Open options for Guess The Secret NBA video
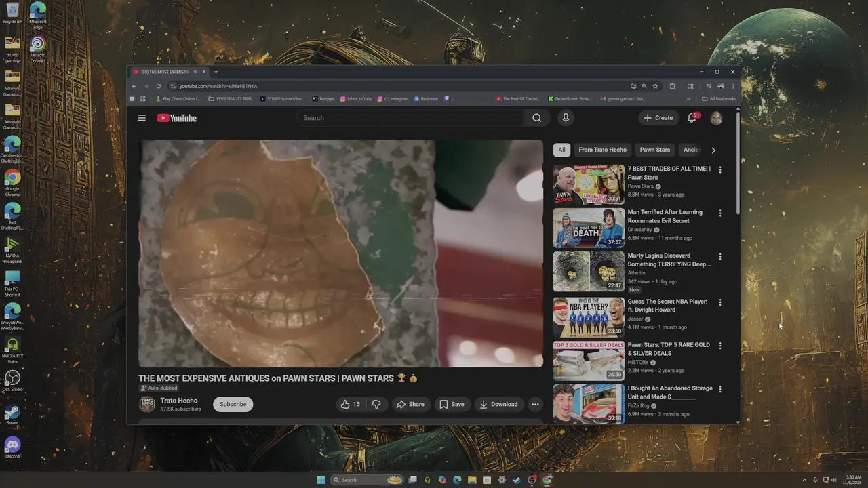Viewport: 868px width, 488px height. [720, 302]
